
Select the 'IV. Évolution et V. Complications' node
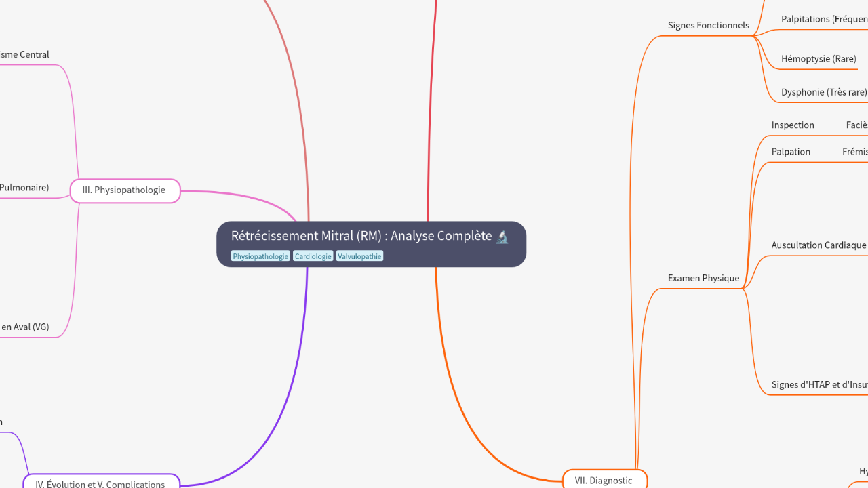click(101, 484)
